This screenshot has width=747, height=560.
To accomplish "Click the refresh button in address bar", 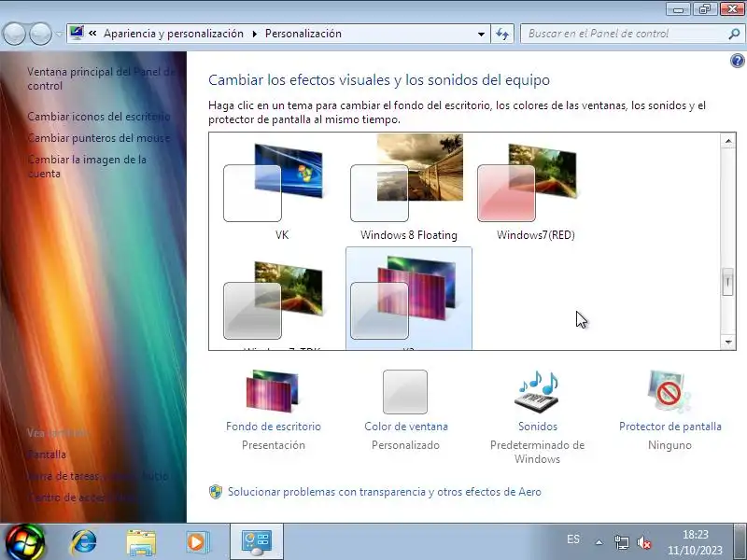I will 502,34.
